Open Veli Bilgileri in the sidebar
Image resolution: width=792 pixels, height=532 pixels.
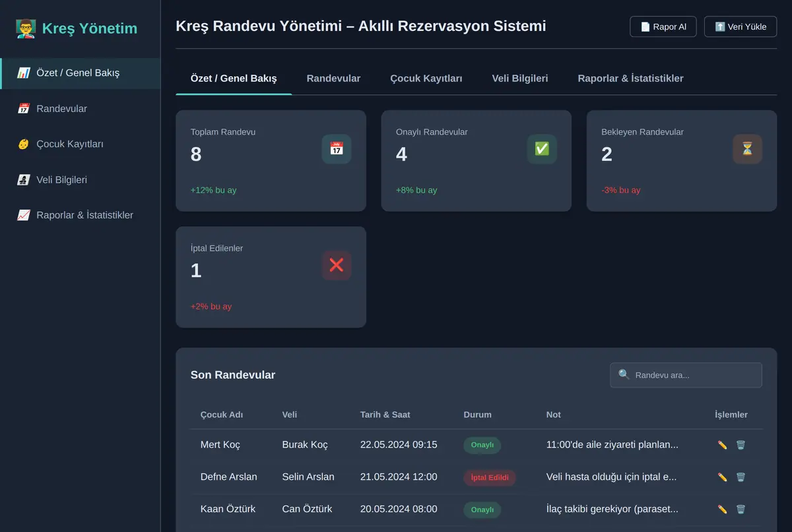(x=80, y=180)
